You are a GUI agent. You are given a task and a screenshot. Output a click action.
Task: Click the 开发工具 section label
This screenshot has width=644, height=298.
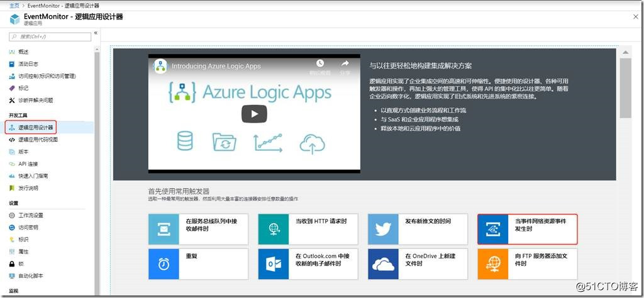point(18,115)
